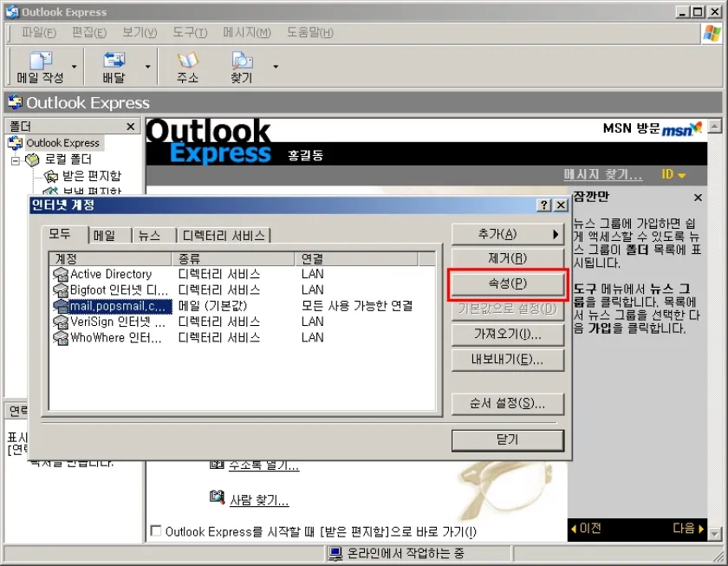Click the 사람 찾기 icon
This screenshot has width=728, height=566.
[x=217, y=498]
